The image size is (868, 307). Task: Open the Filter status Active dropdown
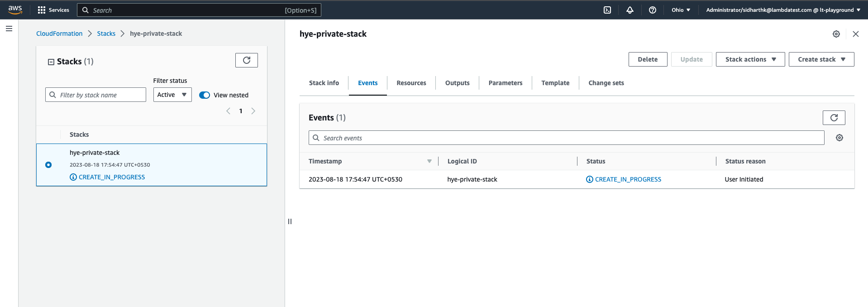point(172,95)
